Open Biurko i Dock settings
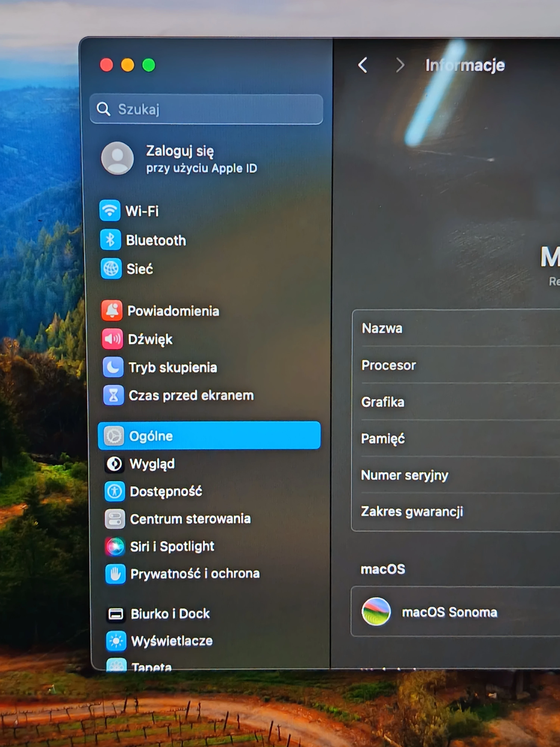This screenshot has width=560, height=747. pyautogui.click(x=170, y=614)
